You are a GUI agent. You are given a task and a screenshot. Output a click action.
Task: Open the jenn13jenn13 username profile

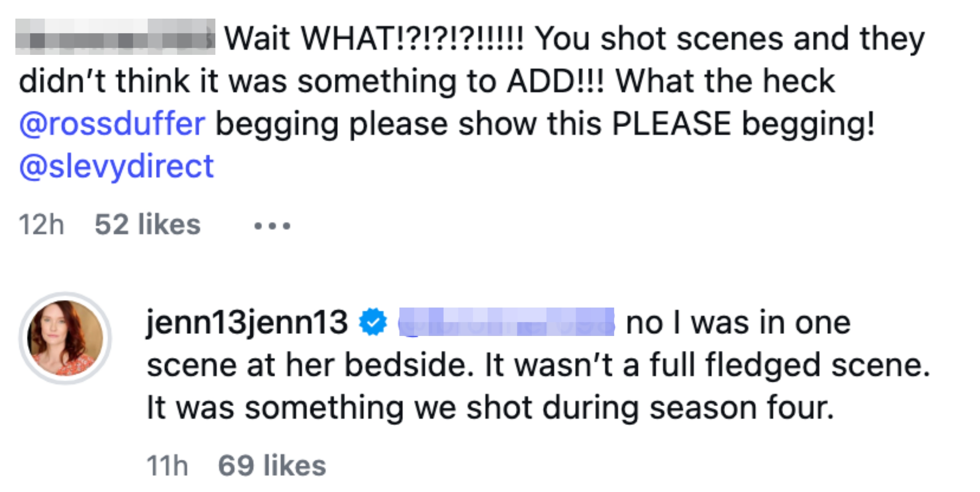247,322
